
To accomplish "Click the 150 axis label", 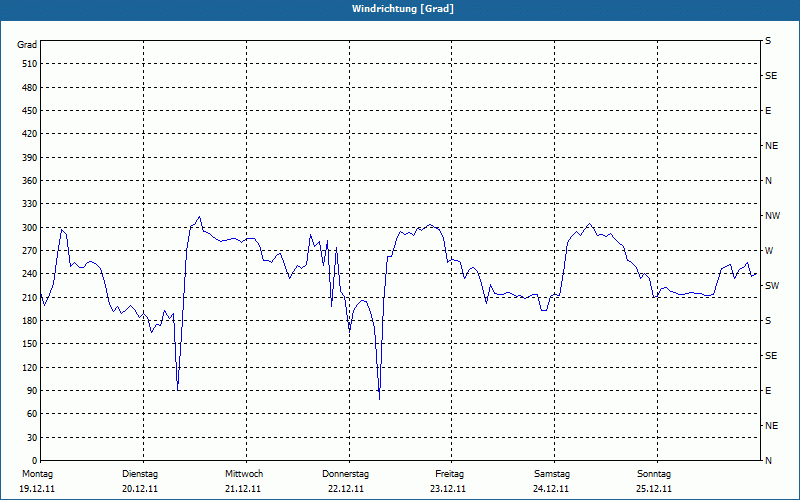I will coord(29,344).
